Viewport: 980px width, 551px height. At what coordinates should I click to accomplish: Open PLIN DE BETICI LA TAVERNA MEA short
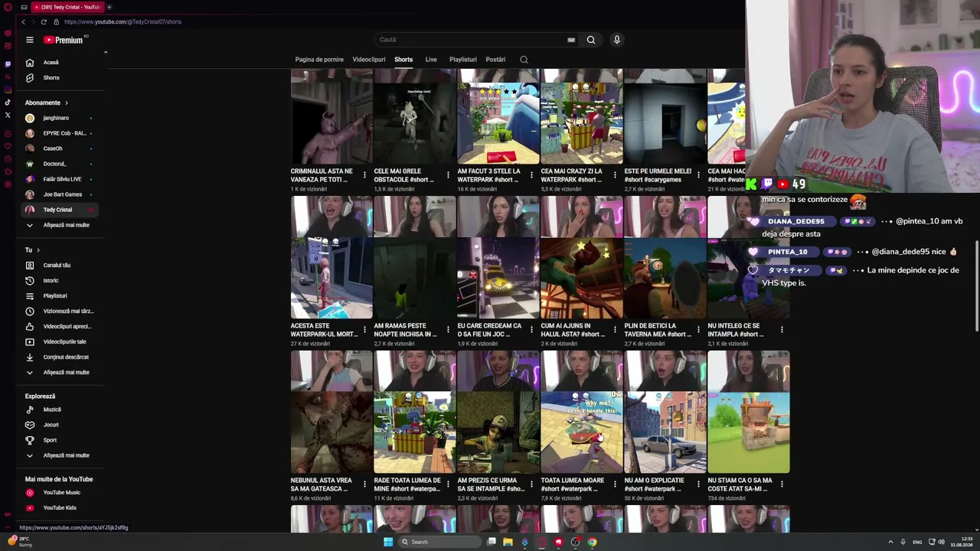tap(665, 257)
